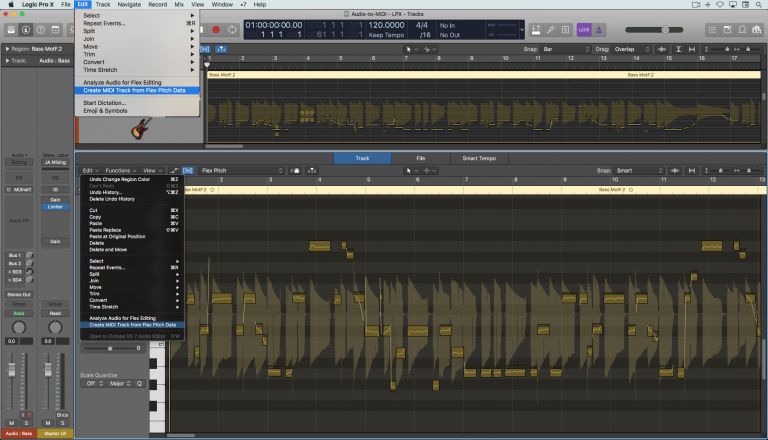This screenshot has height=440, width=768.
Task: Open the Toolbar button in control bar
Action: tap(55, 30)
